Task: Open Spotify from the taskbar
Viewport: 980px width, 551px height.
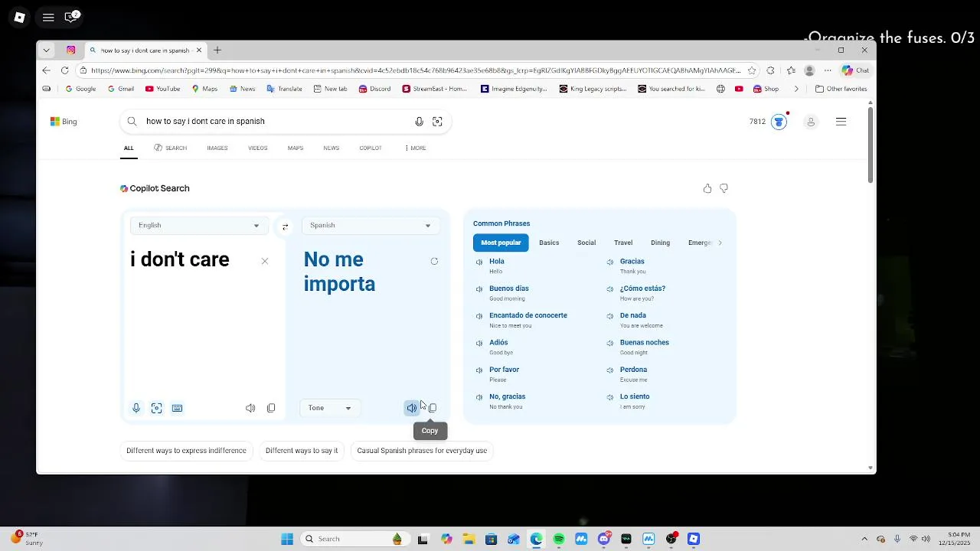Action: [x=559, y=539]
